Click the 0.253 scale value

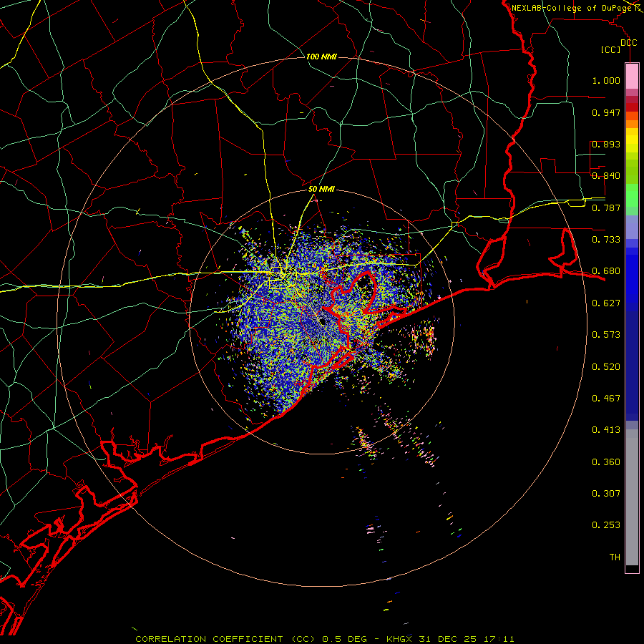click(606, 525)
